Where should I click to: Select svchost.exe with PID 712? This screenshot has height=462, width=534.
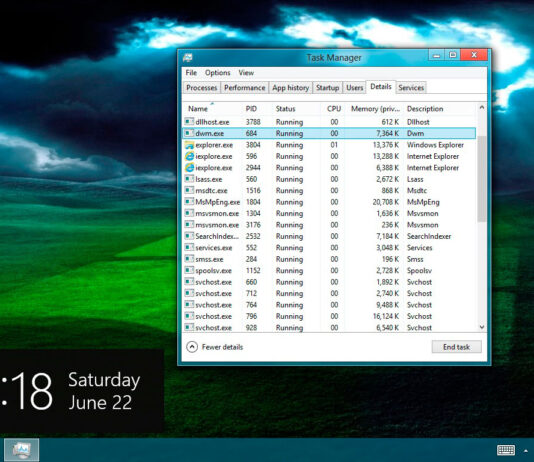coord(329,293)
